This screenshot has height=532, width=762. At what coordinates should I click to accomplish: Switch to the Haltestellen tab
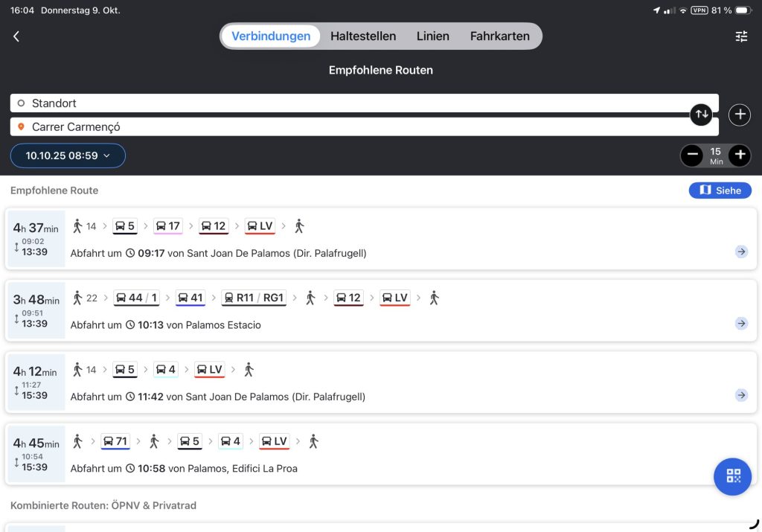pos(363,36)
